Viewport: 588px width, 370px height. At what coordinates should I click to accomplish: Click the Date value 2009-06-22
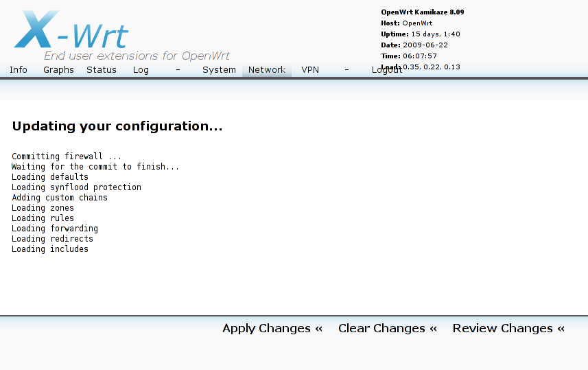click(x=425, y=45)
